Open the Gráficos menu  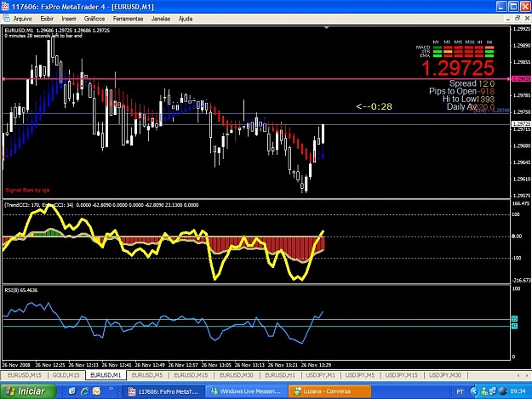[94, 19]
